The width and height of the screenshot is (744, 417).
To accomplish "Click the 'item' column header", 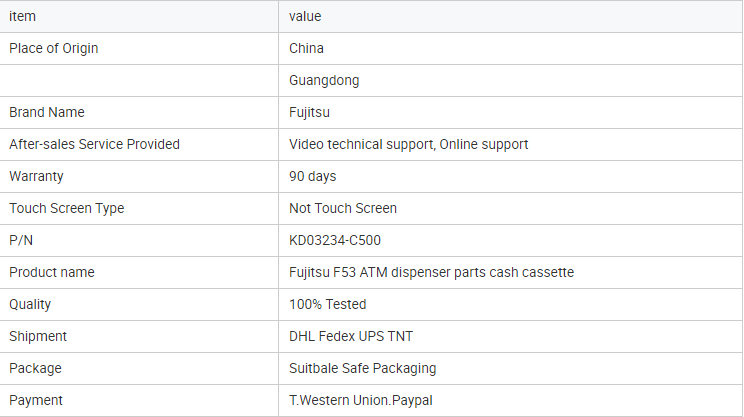I will point(22,17).
